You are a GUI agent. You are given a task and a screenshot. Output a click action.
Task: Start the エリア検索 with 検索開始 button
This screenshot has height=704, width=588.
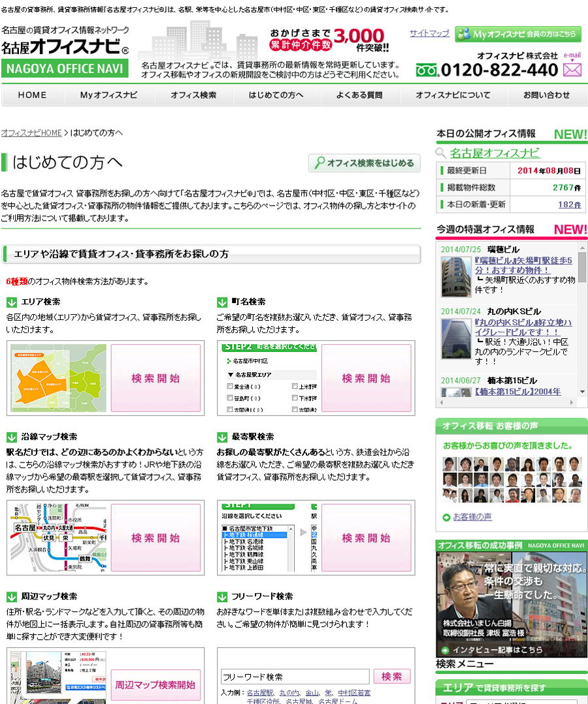point(155,378)
